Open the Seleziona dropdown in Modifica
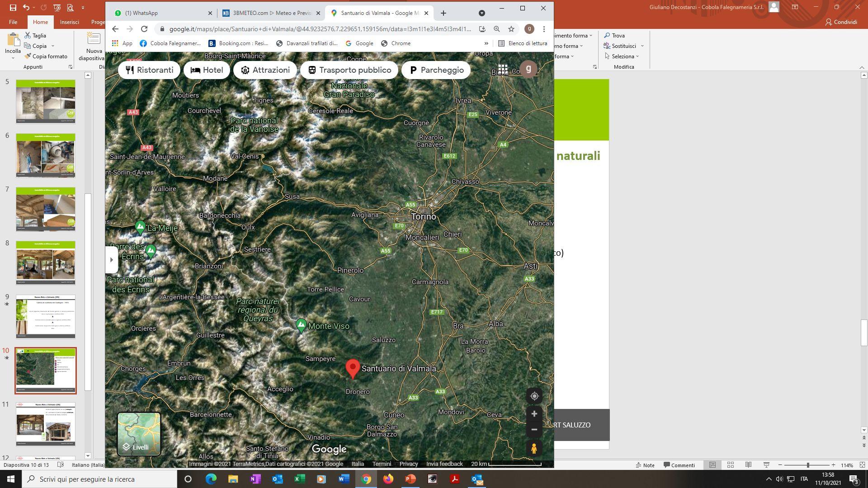Screen dimensions: 868x488 click(624, 56)
